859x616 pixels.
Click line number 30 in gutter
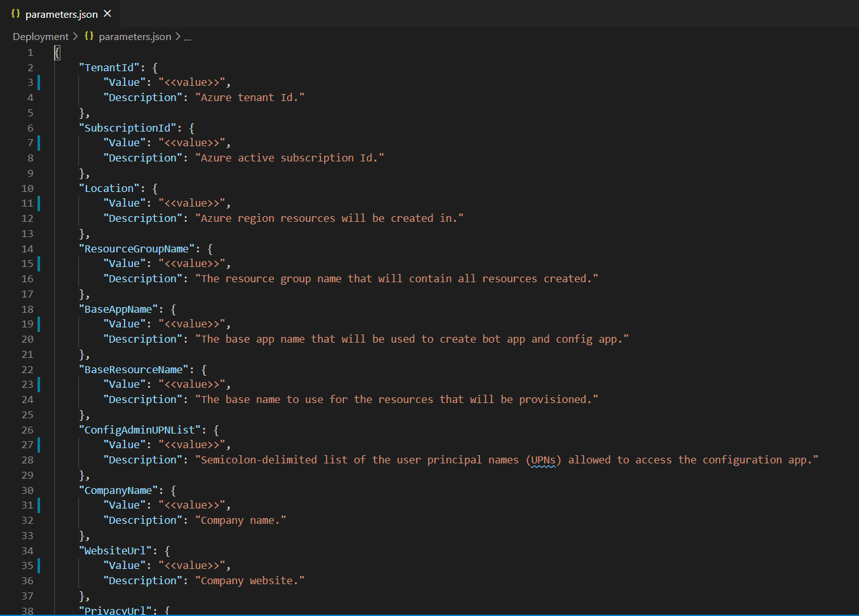click(27, 490)
